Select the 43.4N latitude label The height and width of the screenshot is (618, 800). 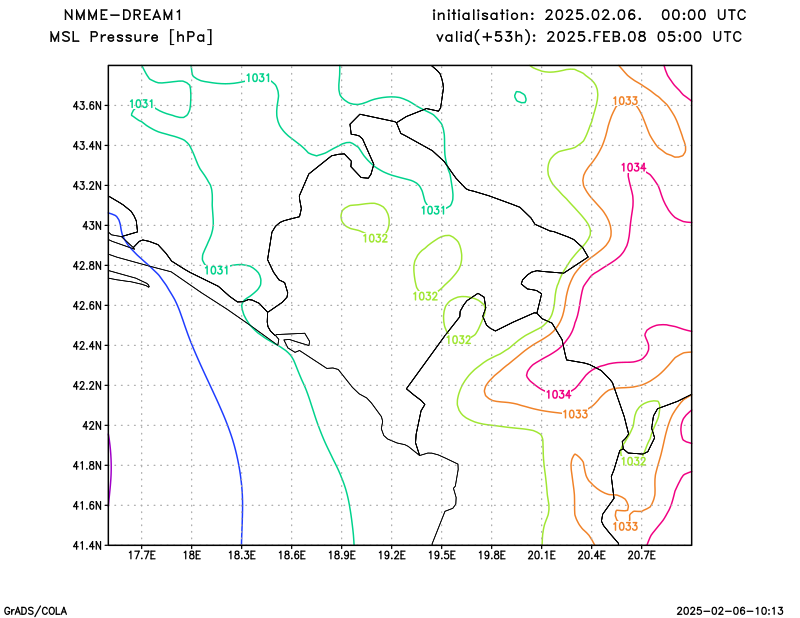87,145
